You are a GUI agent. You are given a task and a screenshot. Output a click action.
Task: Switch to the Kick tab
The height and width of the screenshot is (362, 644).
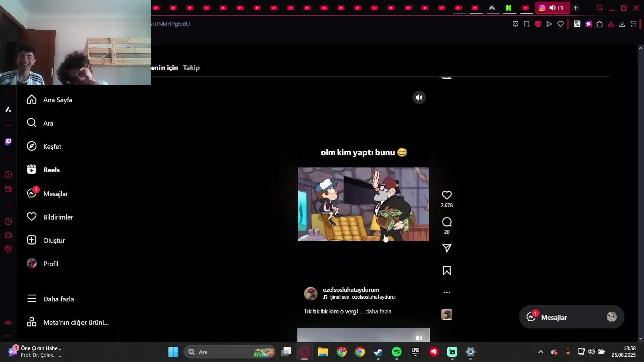point(509,8)
